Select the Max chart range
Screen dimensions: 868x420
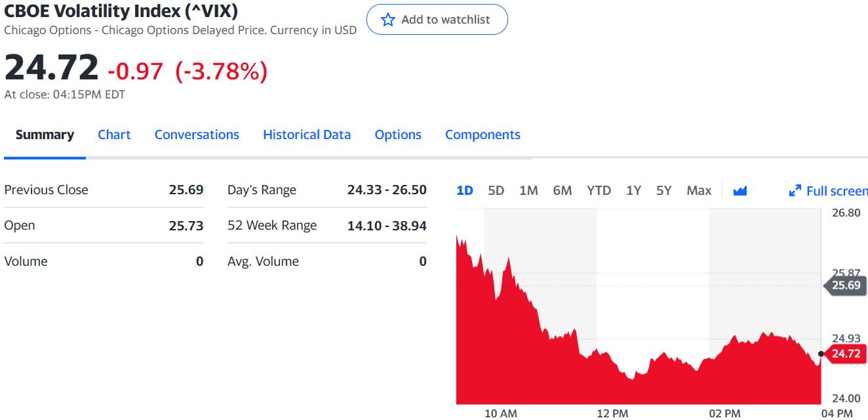(699, 190)
